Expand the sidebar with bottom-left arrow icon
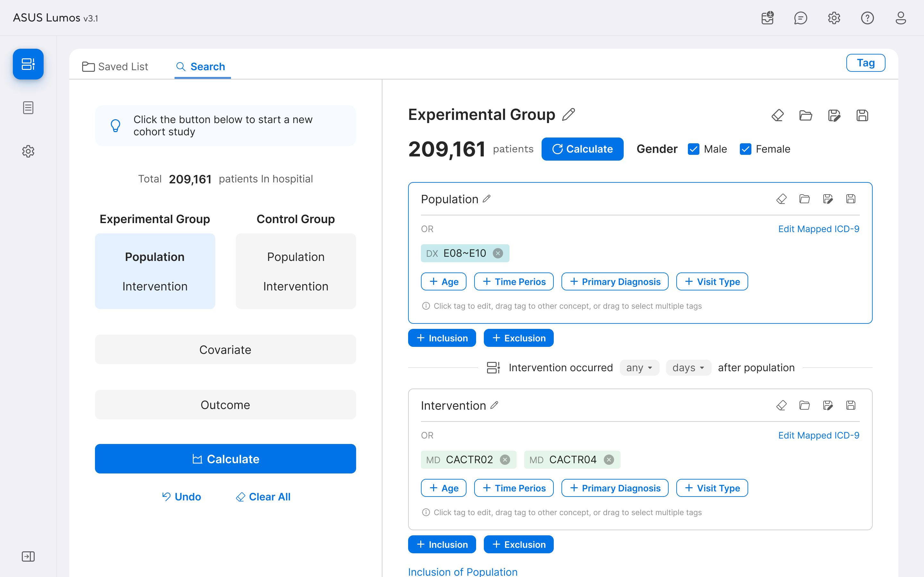Screen dimensions: 924x577 coord(28,556)
